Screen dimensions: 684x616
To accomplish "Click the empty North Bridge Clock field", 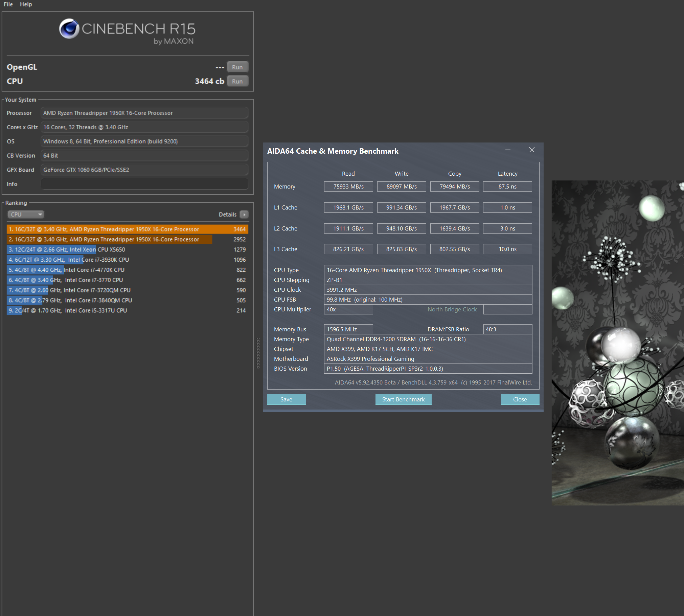I will point(507,309).
